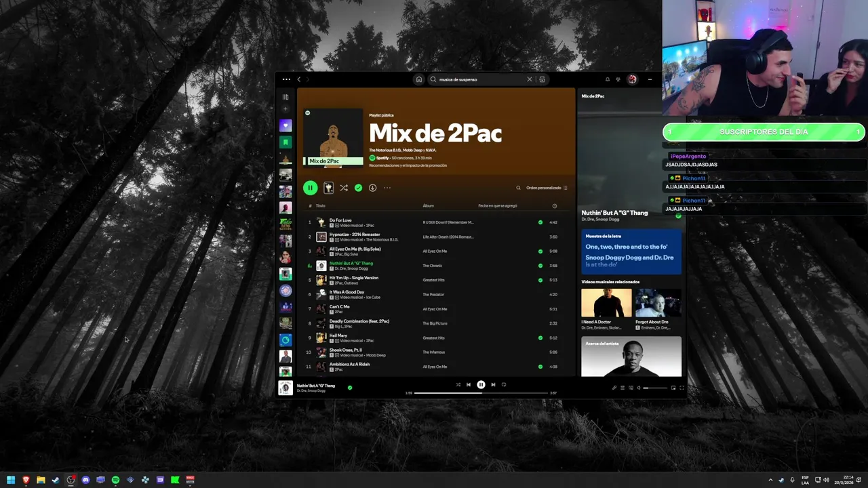Open Windows Start menu
The image size is (868, 488).
(11, 480)
